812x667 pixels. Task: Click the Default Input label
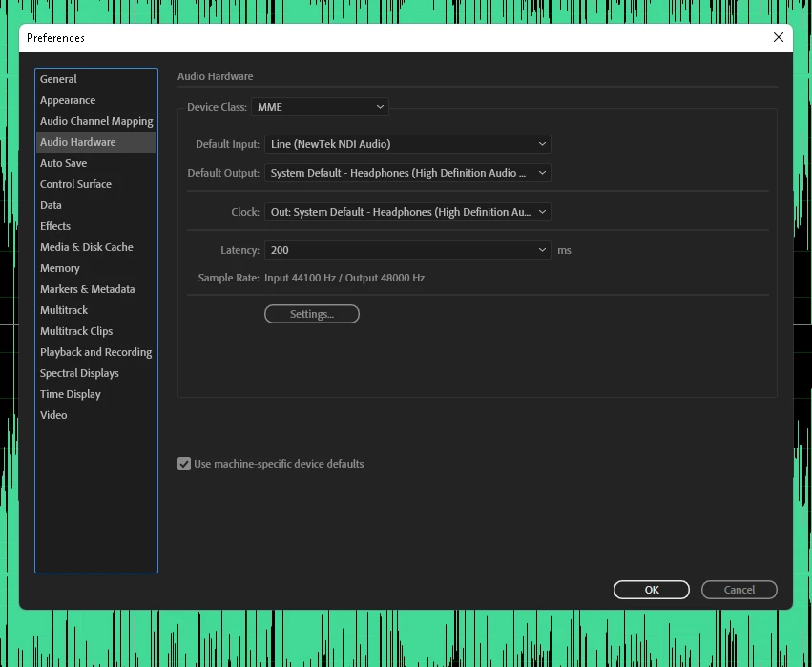point(227,144)
